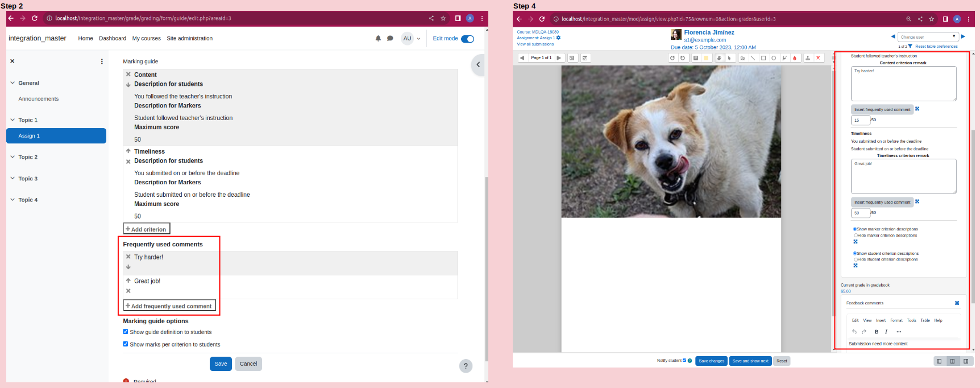
Task: Open the 'Change user' dropdown
Action: (x=929, y=37)
